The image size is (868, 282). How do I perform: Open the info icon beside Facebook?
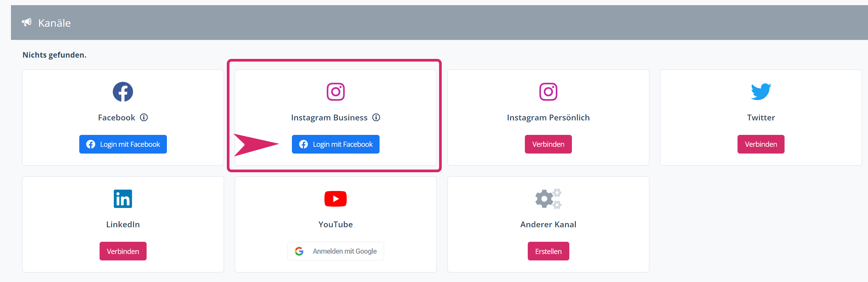[x=144, y=117]
